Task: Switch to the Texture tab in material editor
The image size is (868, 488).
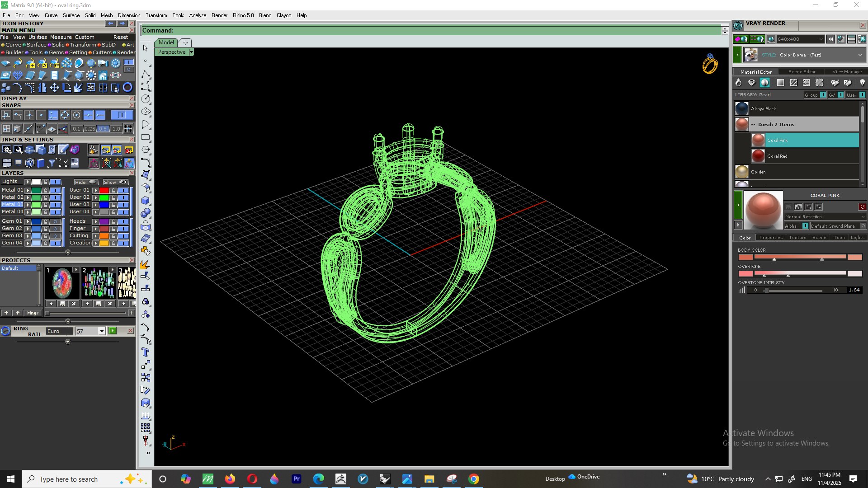Action: pyautogui.click(x=797, y=238)
